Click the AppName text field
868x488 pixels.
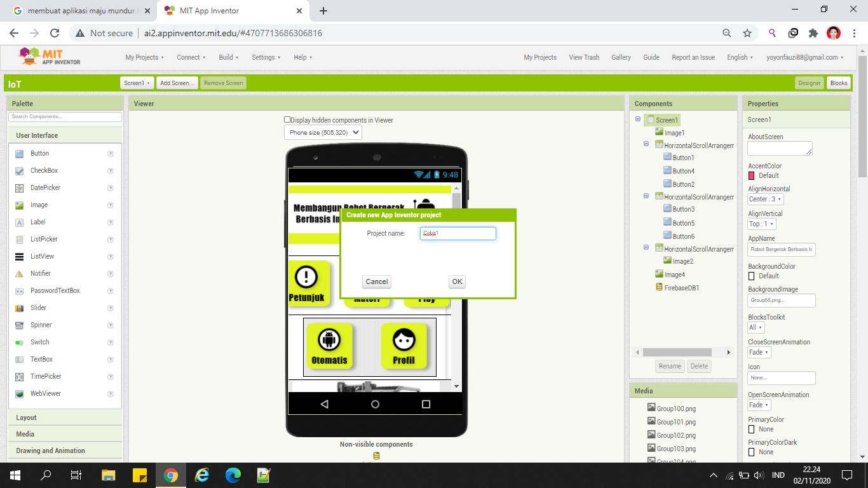pos(782,249)
